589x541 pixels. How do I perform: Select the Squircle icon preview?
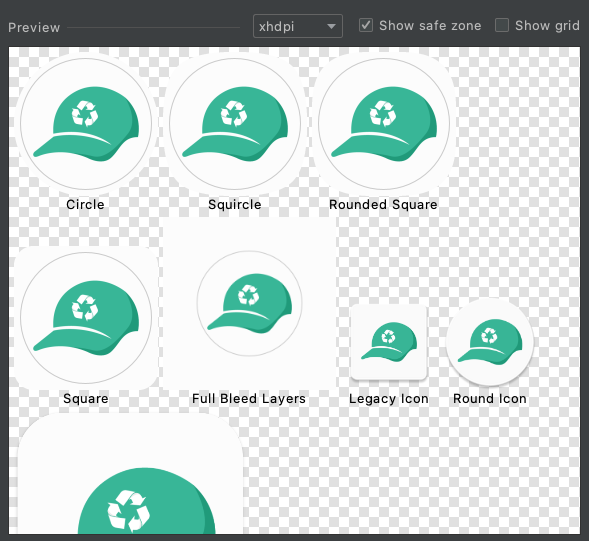click(x=235, y=124)
